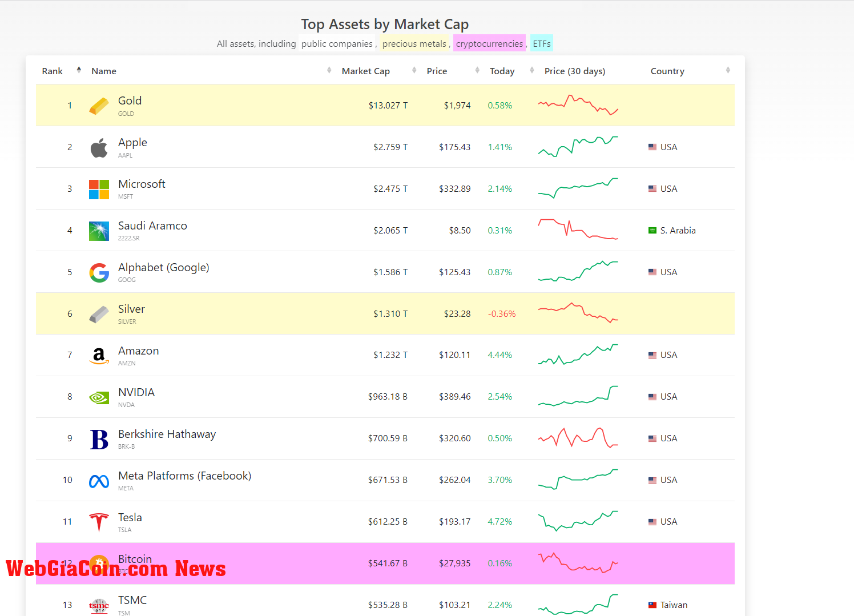Open the Alphabet (Google) company page

[x=164, y=267]
